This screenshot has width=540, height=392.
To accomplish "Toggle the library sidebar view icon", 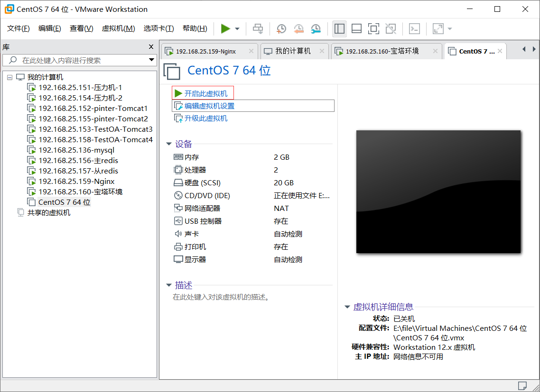I will (340, 28).
